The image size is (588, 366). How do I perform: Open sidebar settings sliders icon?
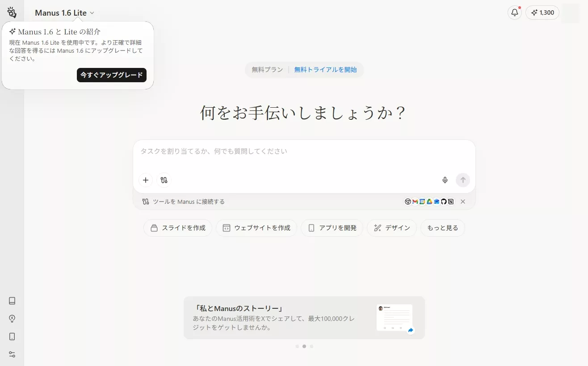pyautogui.click(x=12, y=354)
